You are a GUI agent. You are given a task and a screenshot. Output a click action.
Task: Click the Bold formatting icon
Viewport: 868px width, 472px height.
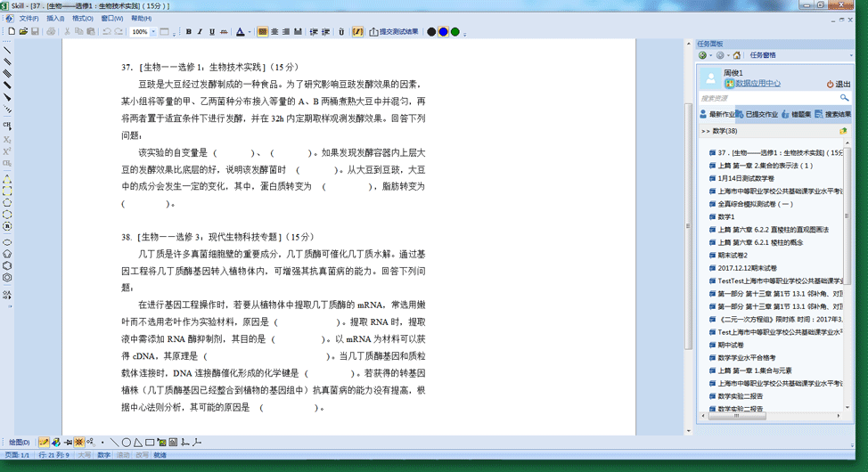[188, 32]
